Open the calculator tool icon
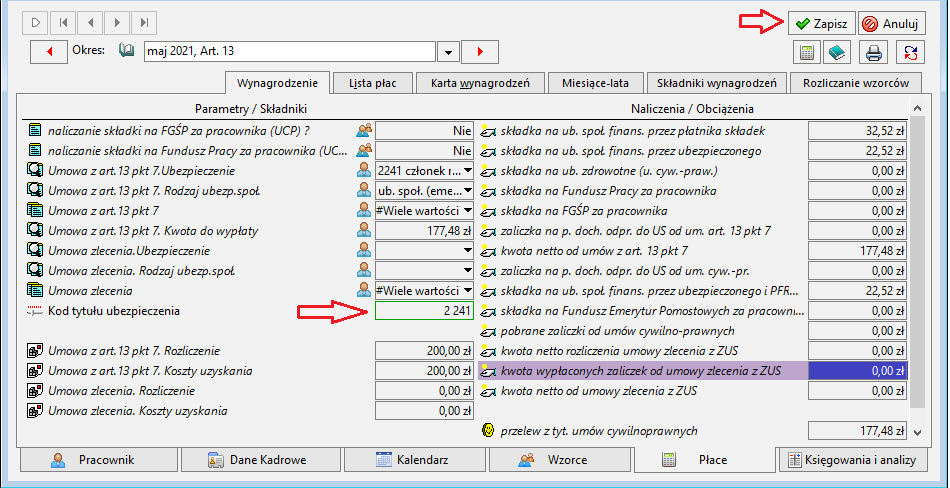Image resolution: width=950 pixels, height=488 pixels. [x=807, y=52]
